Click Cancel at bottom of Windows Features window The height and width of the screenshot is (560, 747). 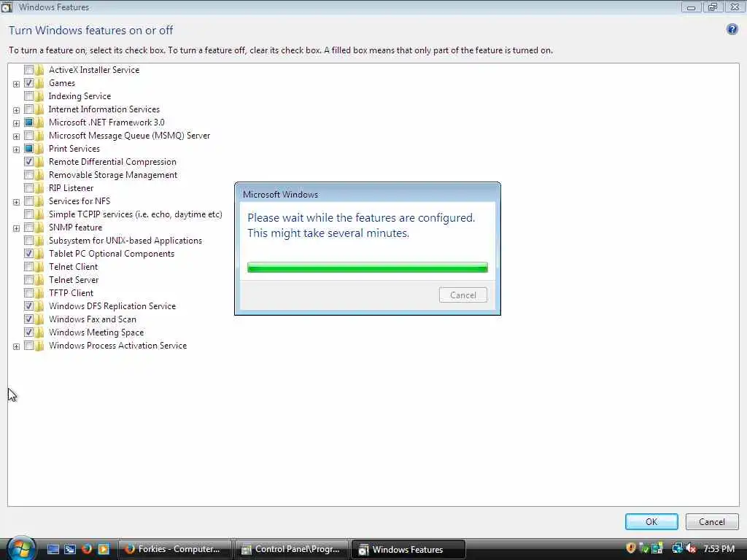[x=712, y=521]
